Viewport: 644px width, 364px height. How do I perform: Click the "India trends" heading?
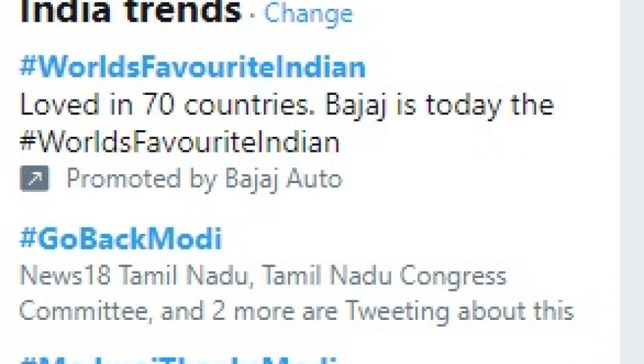pyautogui.click(x=130, y=12)
